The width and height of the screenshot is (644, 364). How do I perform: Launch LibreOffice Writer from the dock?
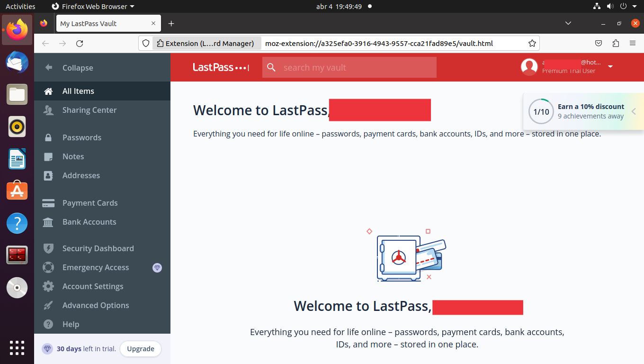pos(17,159)
